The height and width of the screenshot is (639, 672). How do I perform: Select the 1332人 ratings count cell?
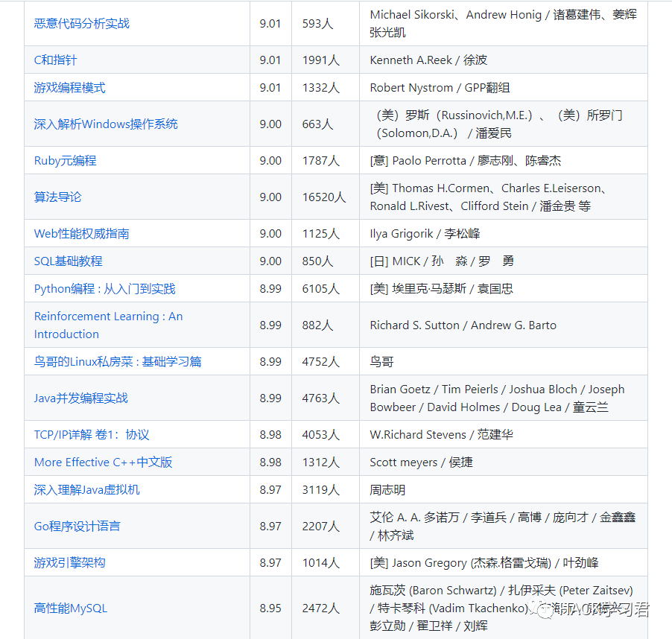[326, 87]
